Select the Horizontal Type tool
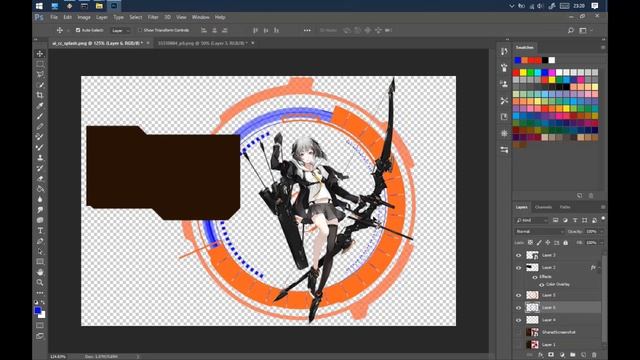Viewport: 640px width, 360px height. click(40, 231)
